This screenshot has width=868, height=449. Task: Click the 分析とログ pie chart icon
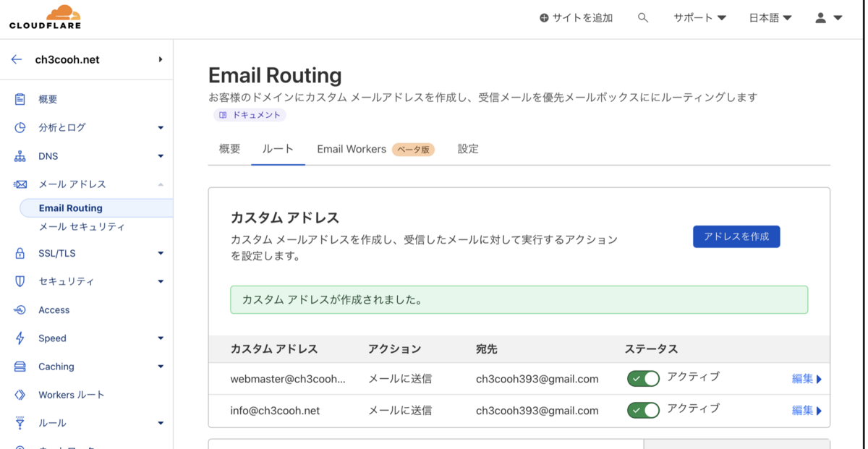20,127
